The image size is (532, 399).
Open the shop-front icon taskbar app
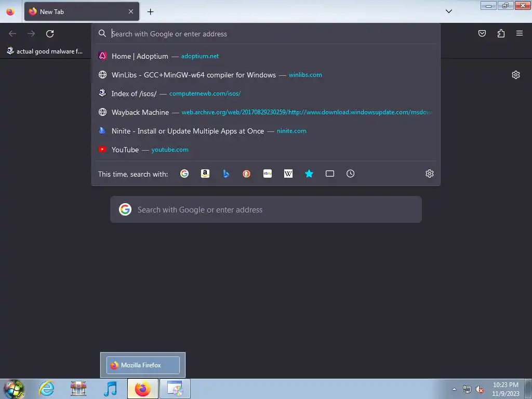pyautogui.click(x=78, y=389)
